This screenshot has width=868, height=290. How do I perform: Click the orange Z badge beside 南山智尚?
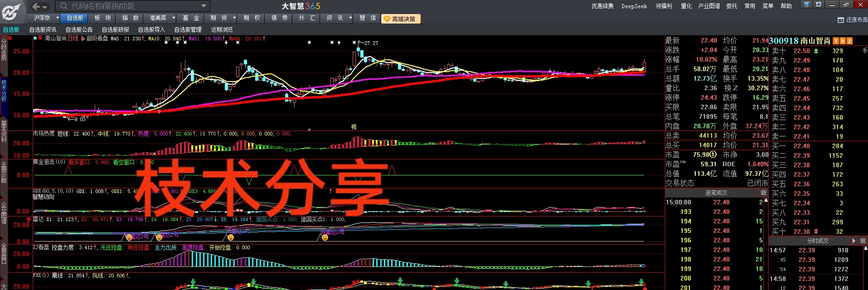click(849, 41)
